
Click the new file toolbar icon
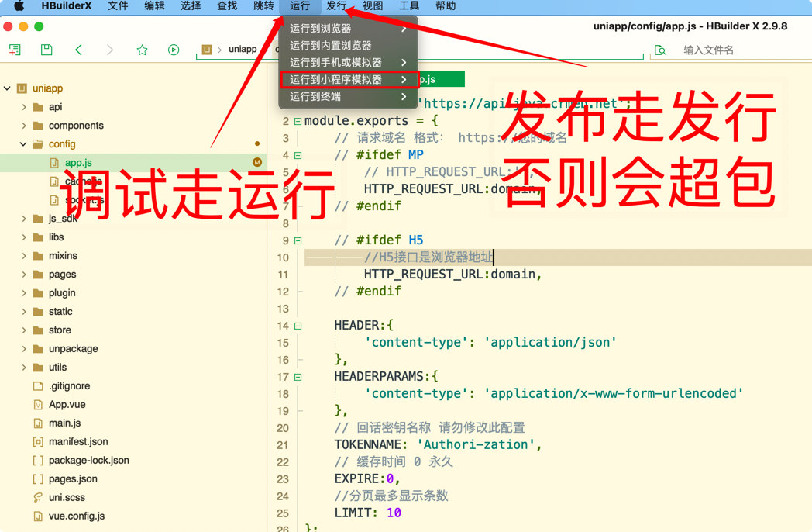coord(15,50)
